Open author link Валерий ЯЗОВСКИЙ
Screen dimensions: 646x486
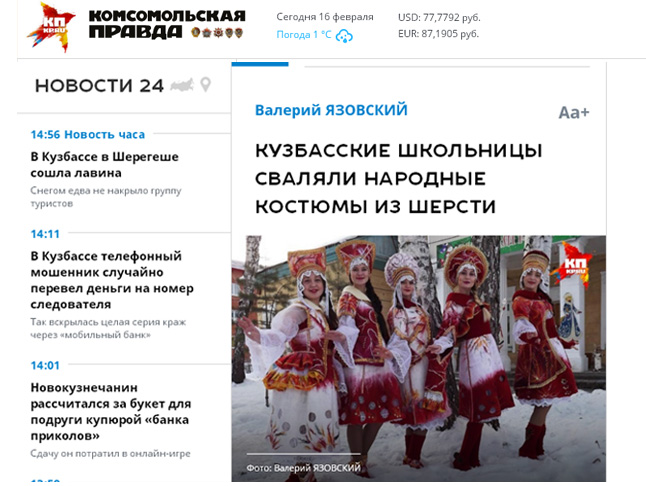pos(331,110)
